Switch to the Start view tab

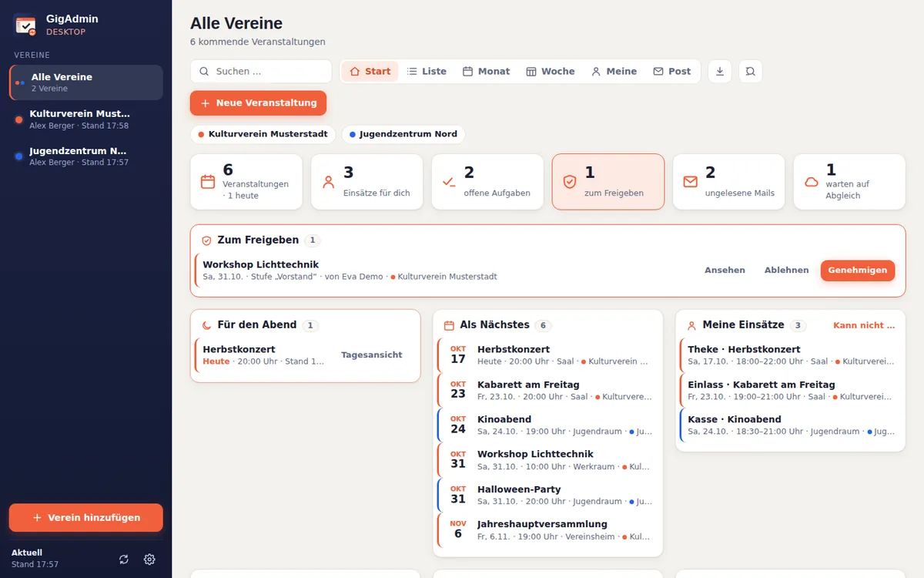(x=370, y=72)
